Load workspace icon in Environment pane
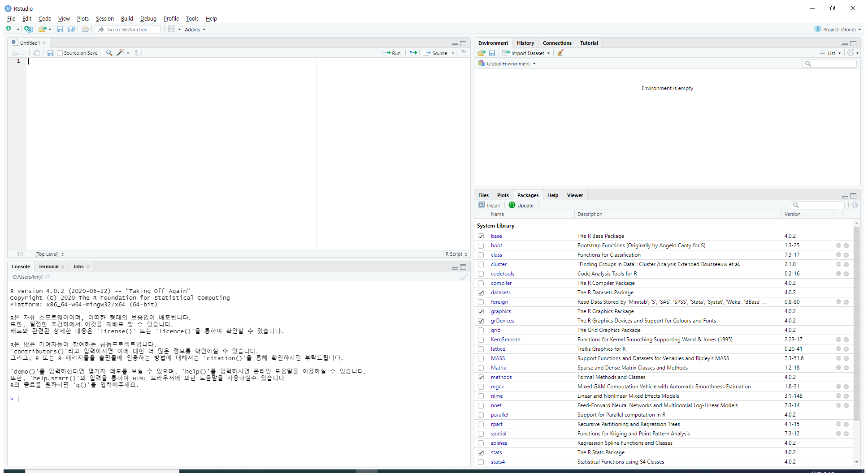Viewport: 868px width, 473px height. tap(482, 53)
